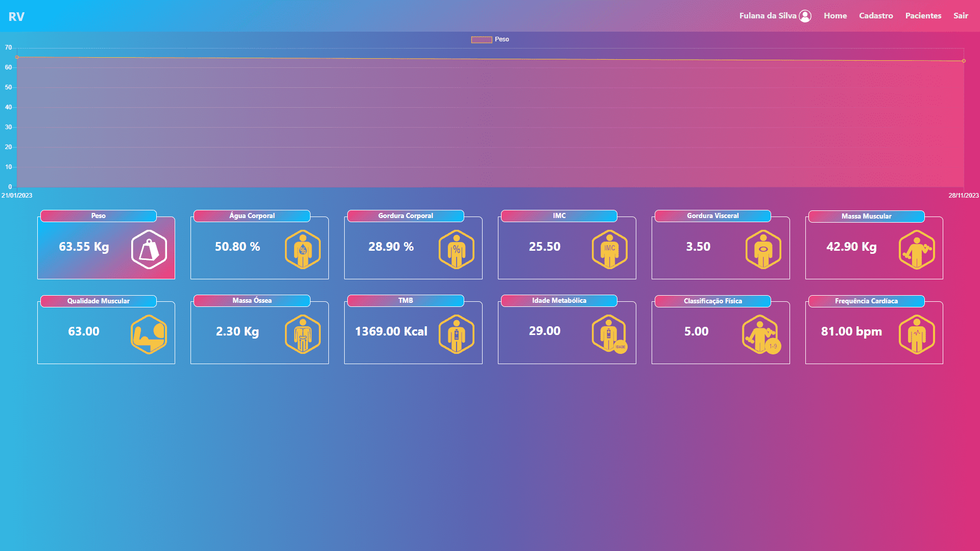The image size is (980, 551).
Task: Click the 28/11/2023 x-axis date label
Action: click(964, 196)
